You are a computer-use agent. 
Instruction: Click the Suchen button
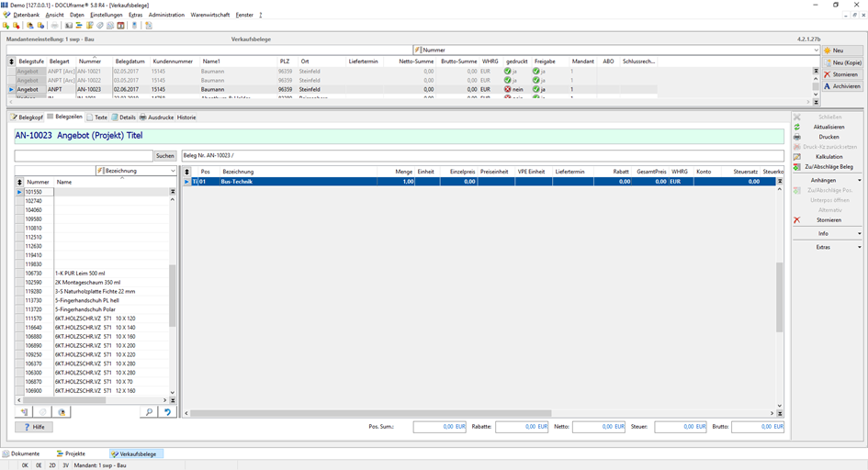coord(165,156)
